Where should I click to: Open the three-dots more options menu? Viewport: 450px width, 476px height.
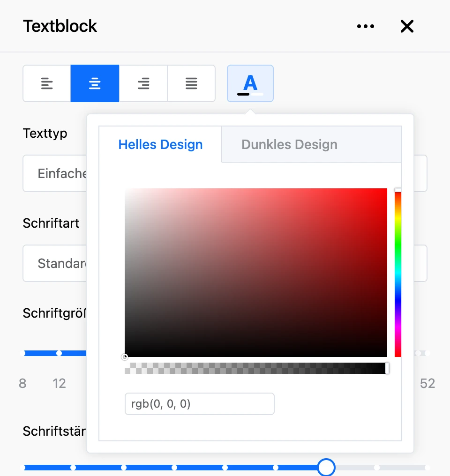[x=366, y=26]
